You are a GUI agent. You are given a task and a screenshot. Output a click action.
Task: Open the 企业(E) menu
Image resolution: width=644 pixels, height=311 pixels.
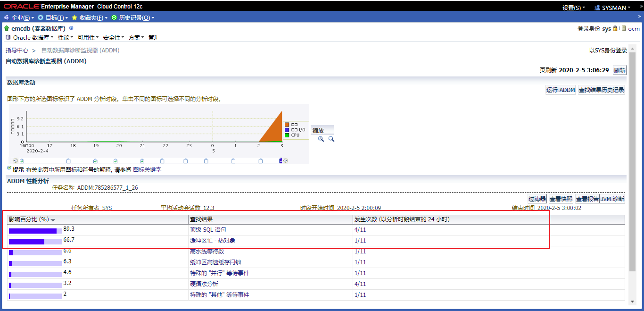coord(19,17)
